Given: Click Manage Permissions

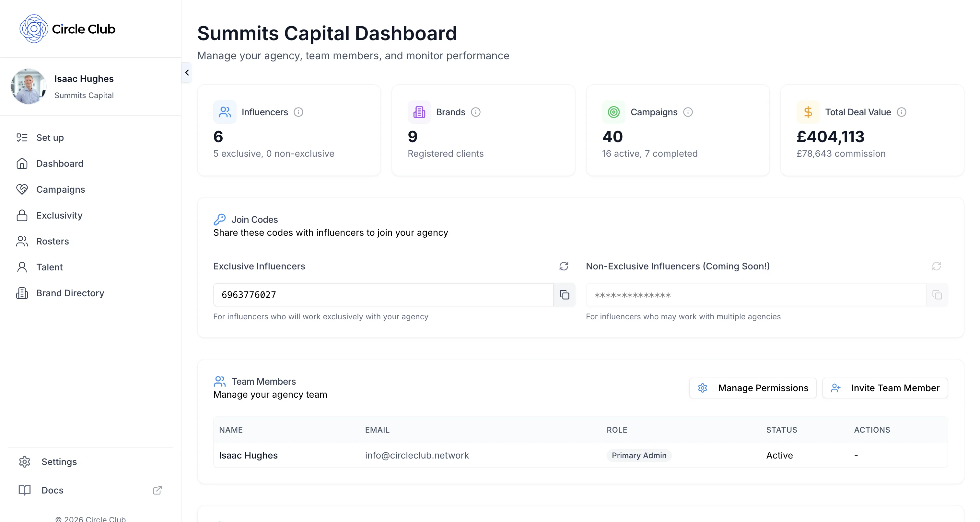Looking at the screenshot, I should click(752, 388).
